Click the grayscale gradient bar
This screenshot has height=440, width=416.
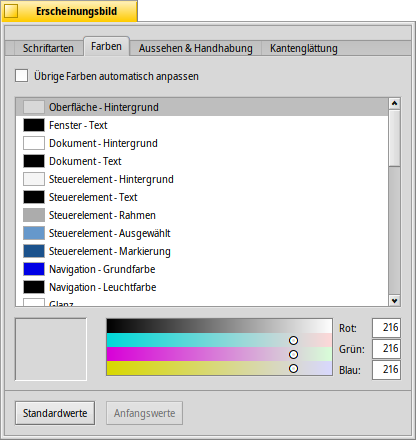[219, 326]
